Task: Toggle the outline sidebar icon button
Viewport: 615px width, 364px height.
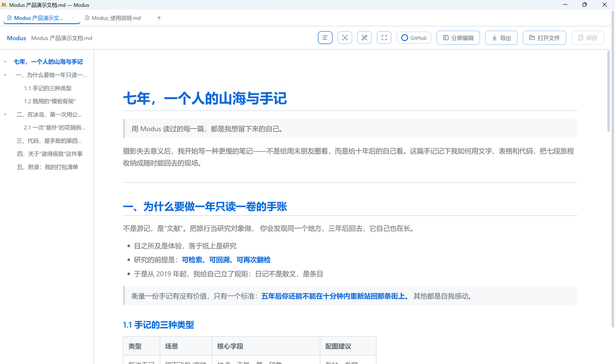Action: pyautogui.click(x=325, y=38)
